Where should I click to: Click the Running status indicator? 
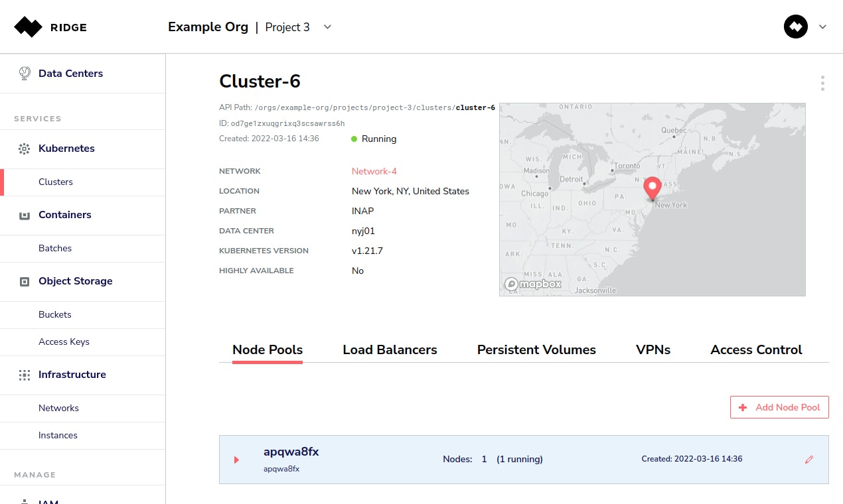pyautogui.click(x=374, y=139)
